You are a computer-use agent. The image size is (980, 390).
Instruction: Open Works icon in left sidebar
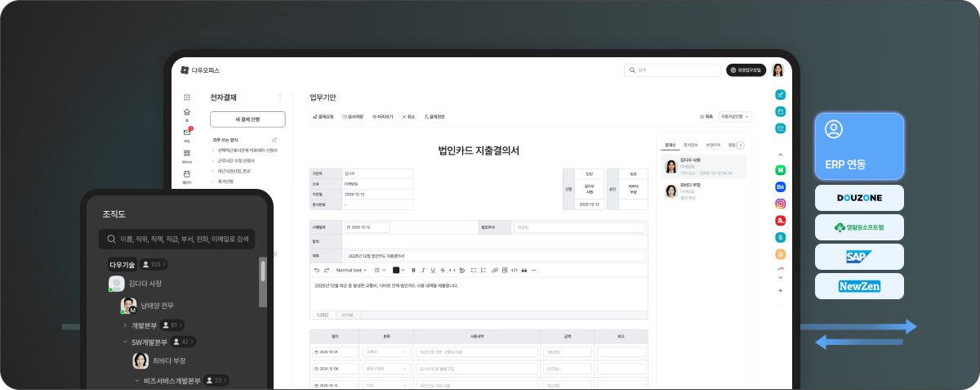click(x=187, y=155)
